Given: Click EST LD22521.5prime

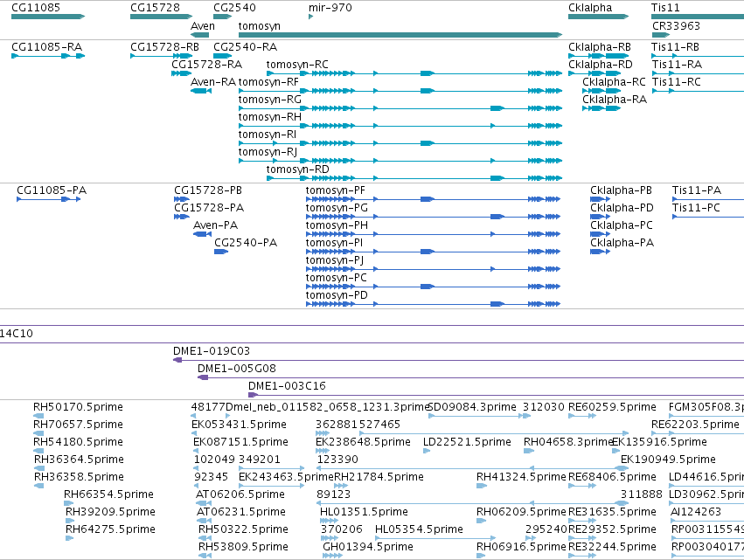Looking at the screenshot, I should [467, 442].
